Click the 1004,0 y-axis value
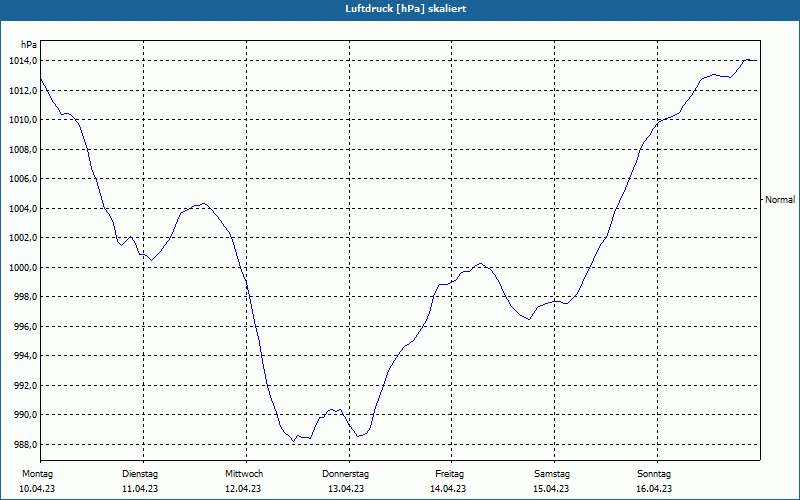 [22, 209]
